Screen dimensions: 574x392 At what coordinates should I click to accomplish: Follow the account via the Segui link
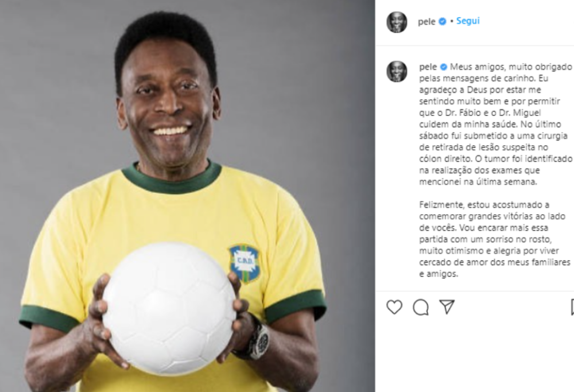(468, 21)
